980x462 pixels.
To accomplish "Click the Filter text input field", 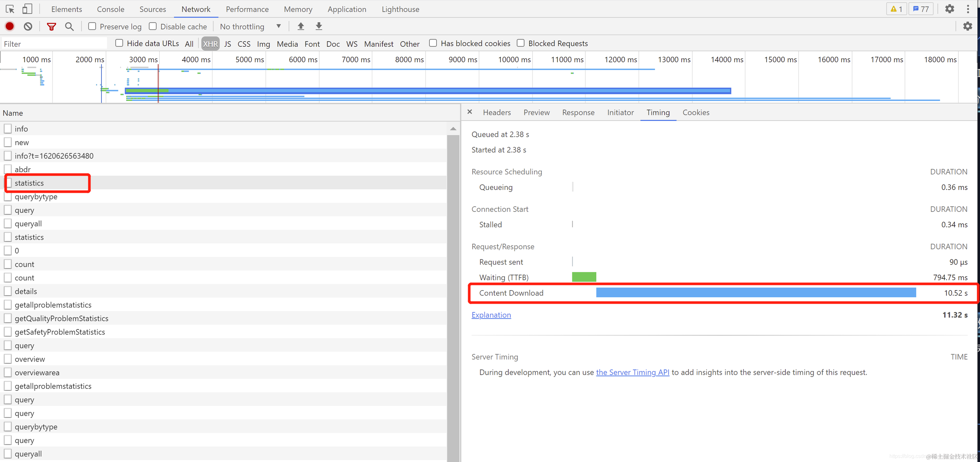I will point(53,44).
